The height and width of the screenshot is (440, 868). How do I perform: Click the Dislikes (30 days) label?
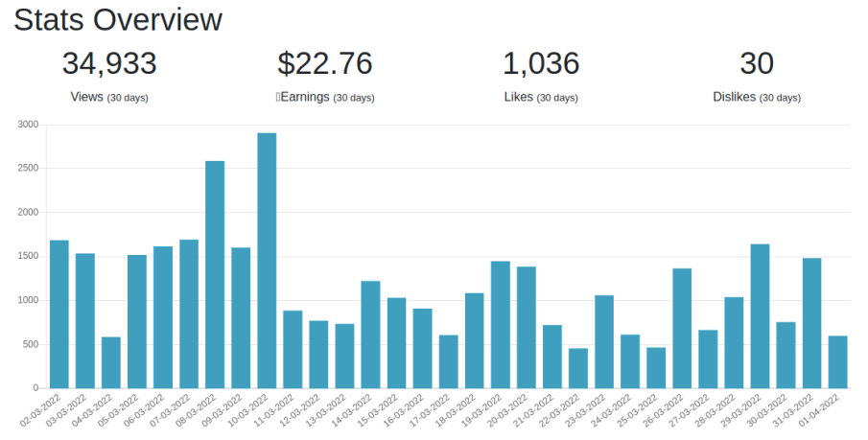point(757,97)
